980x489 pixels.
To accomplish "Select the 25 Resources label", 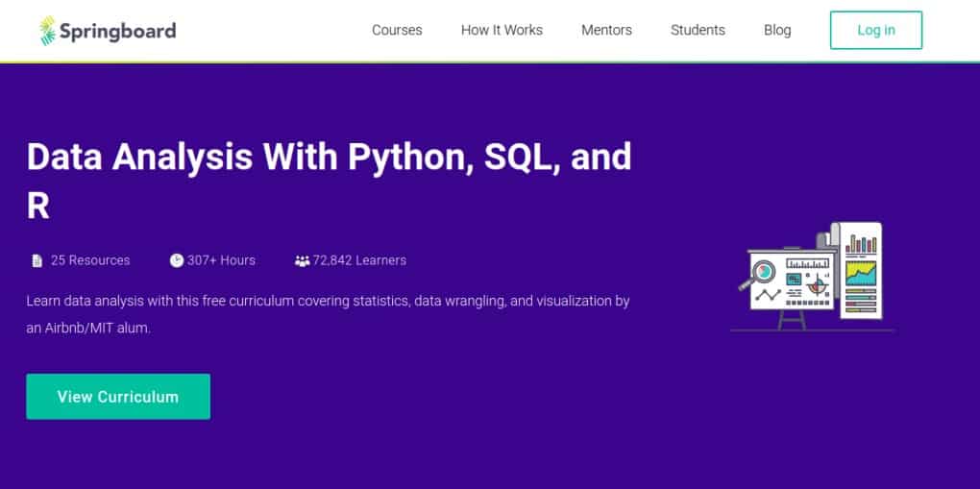I will (x=90, y=260).
